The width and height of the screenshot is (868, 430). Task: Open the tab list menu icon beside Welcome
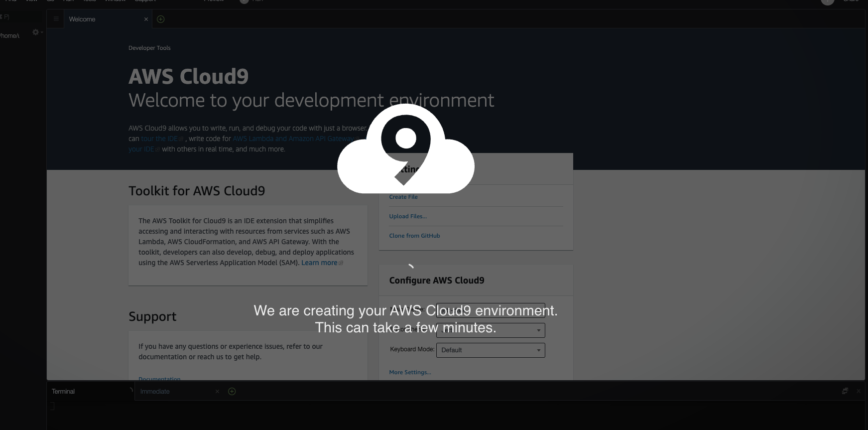[56, 19]
